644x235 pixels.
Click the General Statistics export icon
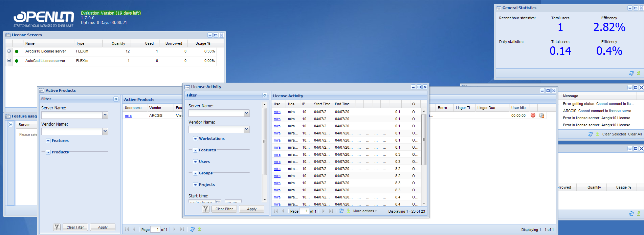(639, 73)
